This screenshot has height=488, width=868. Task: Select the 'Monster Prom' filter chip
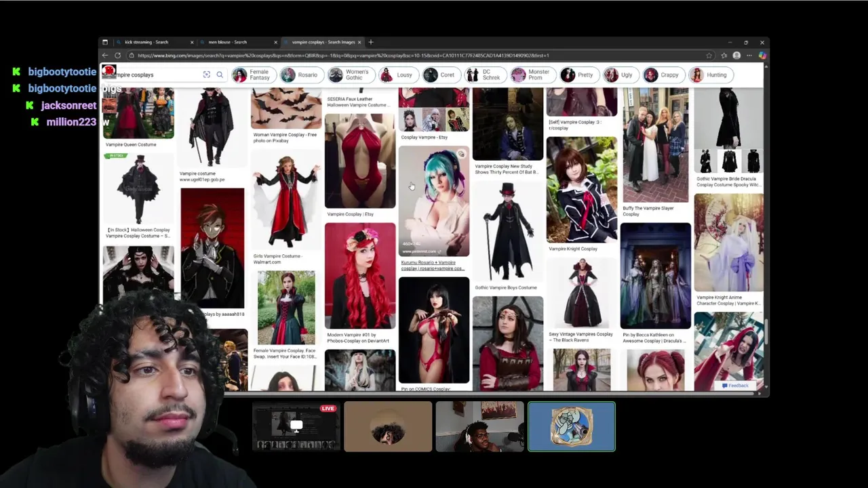pyautogui.click(x=532, y=75)
